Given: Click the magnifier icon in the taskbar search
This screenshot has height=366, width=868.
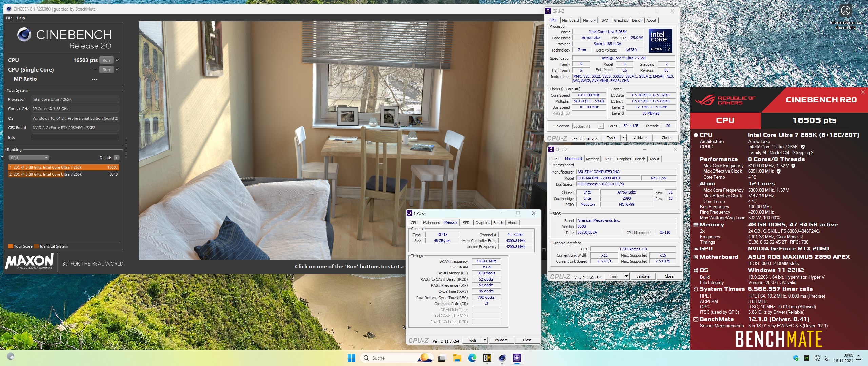Looking at the screenshot, I should [366, 358].
